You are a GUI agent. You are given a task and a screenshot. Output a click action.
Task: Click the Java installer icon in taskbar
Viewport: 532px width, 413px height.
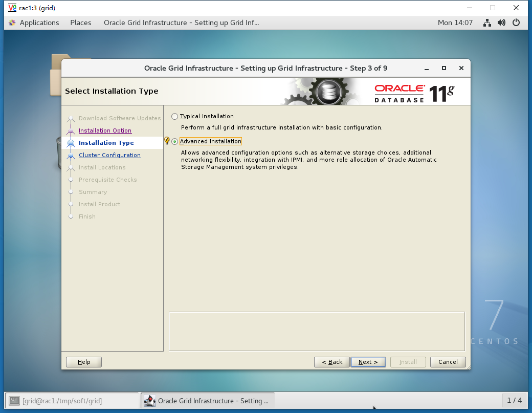(149, 401)
